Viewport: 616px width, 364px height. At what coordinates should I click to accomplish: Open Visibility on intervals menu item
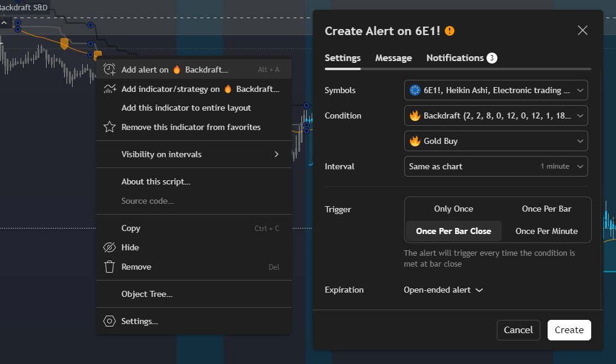[x=194, y=154]
